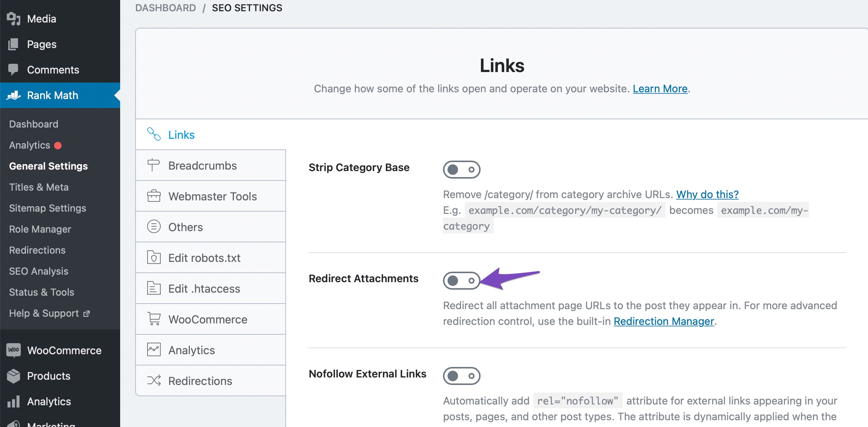Click the Webmaster Tools toolbox icon

click(x=154, y=196)
